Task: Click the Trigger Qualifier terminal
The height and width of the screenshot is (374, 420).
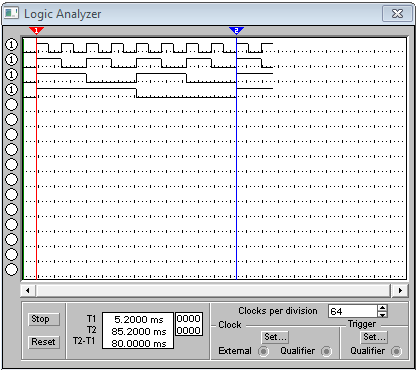Action: pyautogui.click(x=396, y=351)
